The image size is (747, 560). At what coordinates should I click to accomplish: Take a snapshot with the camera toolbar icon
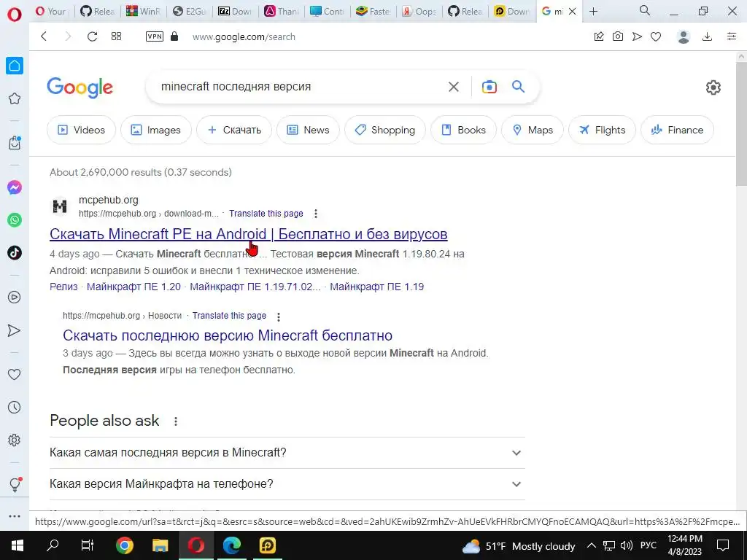point(618,36)
